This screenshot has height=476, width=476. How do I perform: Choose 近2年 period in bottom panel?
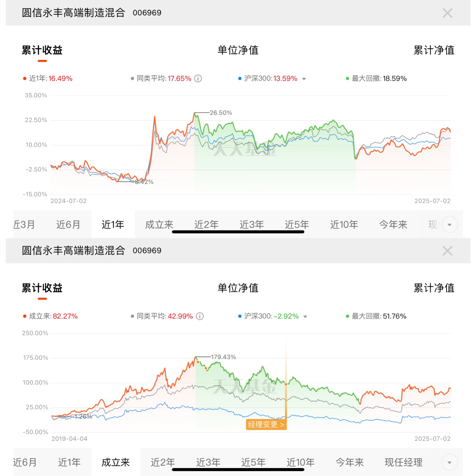(x=163, y=462)
